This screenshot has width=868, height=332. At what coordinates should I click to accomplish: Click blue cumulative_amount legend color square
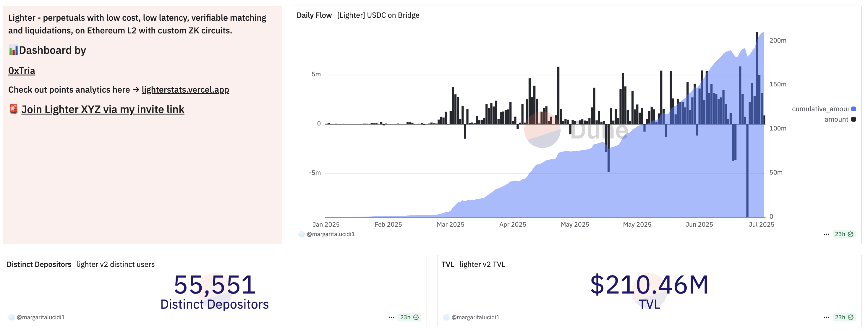(853, 109)
